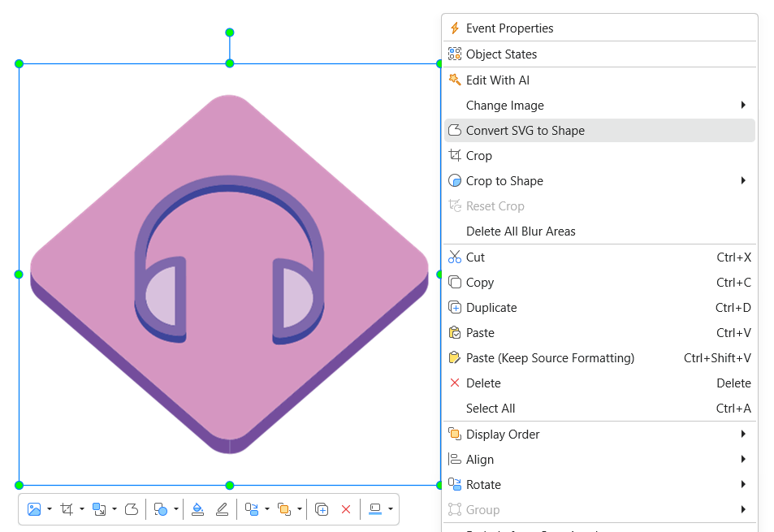The image size is (774, 532).
Task: Click Convert SVG to Shape icon in floating toolbar
Action: coord(132,509)
